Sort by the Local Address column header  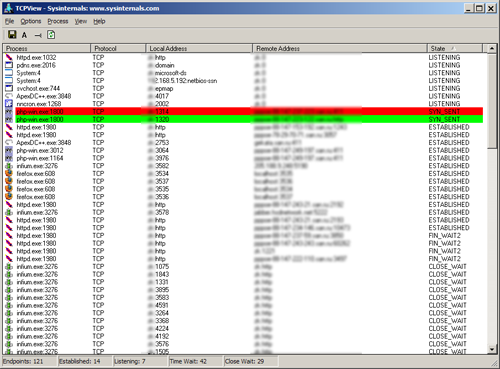click(199, 48)
